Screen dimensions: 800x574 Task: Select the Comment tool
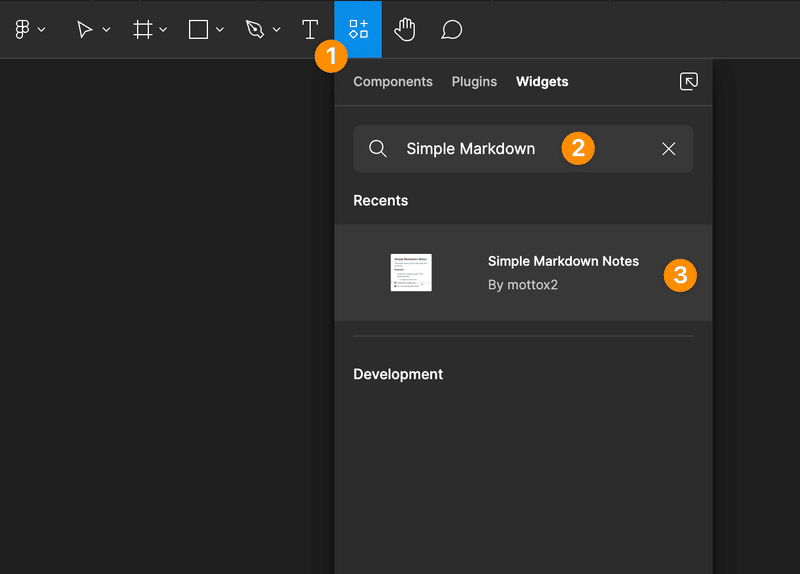pyautogui.click(x=452, y=30)
